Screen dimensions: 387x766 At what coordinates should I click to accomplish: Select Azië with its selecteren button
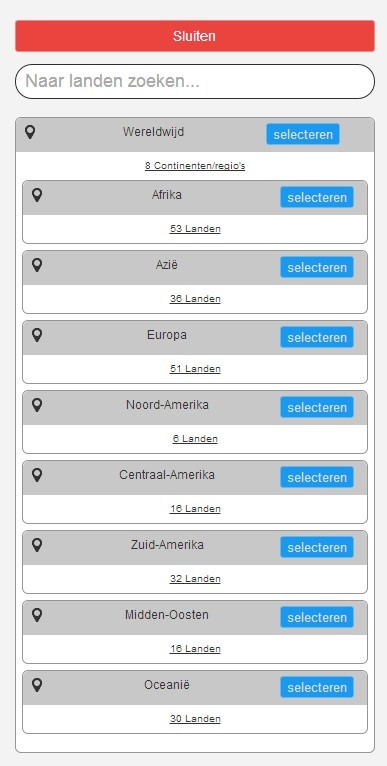(x=317, y=267)
